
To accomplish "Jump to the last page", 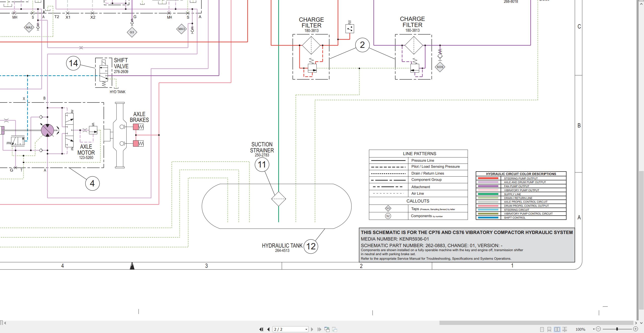I will tap(319, 329).
